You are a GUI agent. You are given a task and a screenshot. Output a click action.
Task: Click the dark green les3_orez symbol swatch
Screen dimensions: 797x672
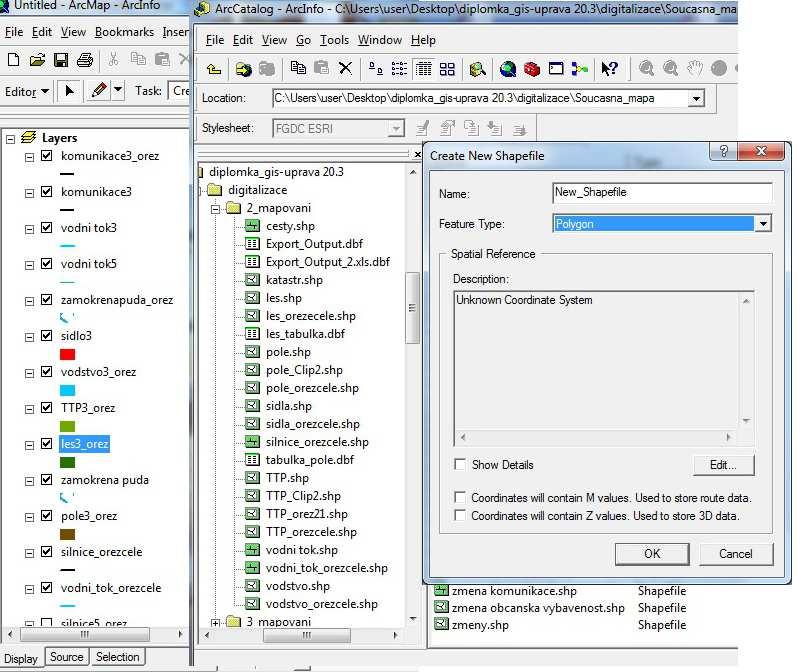click(x=67, y=462)
